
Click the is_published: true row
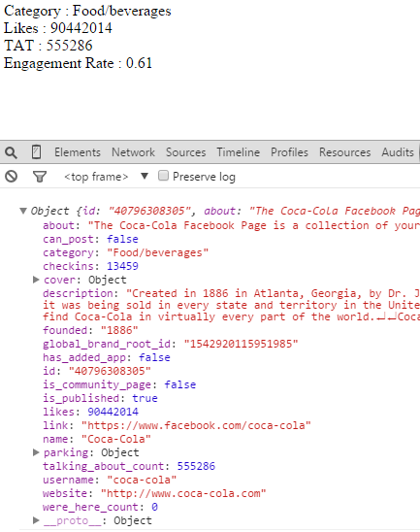(x=100, y=398)
